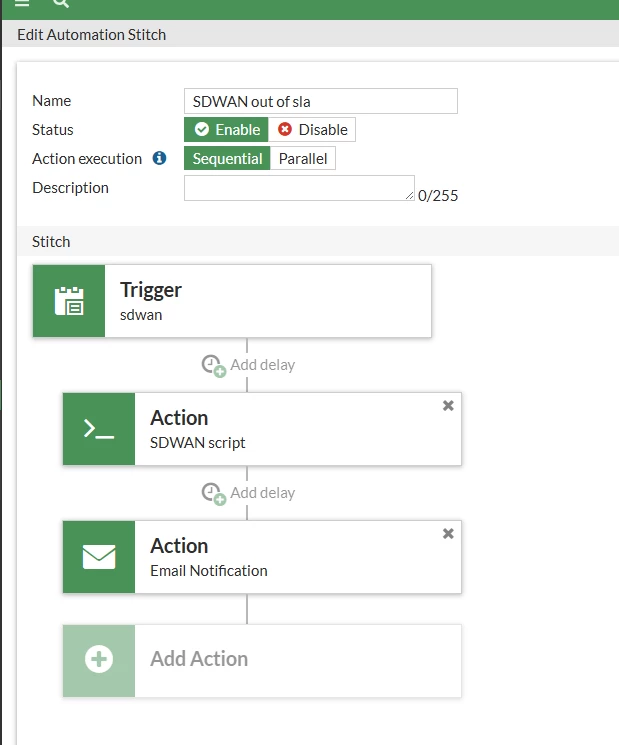Open the hamburger menu icon
Screen dimensions: 619x745
tap(22, 3)
